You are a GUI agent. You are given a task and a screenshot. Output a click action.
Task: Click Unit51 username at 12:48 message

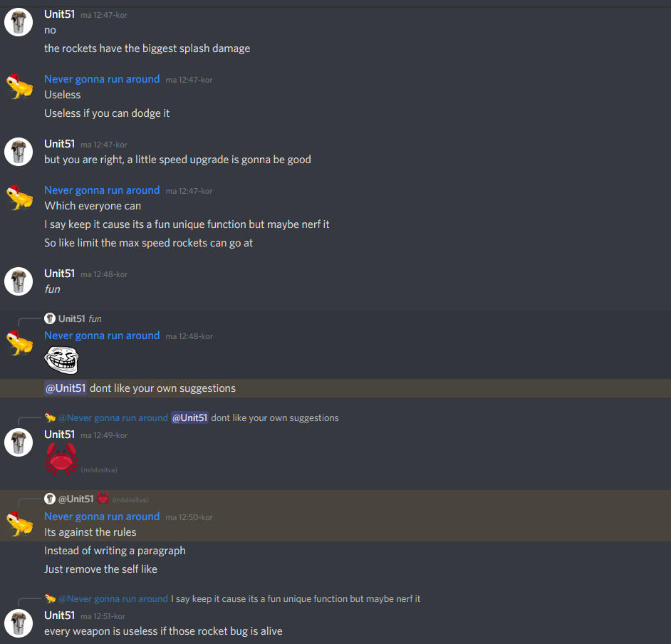(60, 274)
